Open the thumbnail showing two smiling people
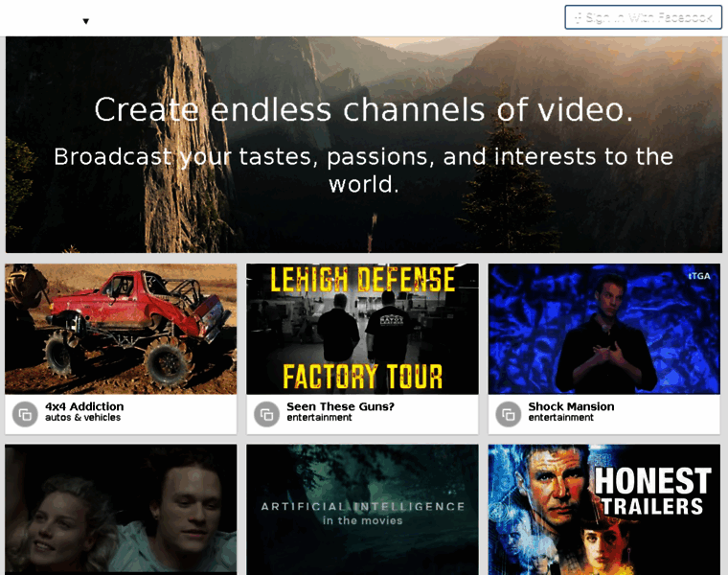This screenshot has height=575, width=728. point(121,510)
